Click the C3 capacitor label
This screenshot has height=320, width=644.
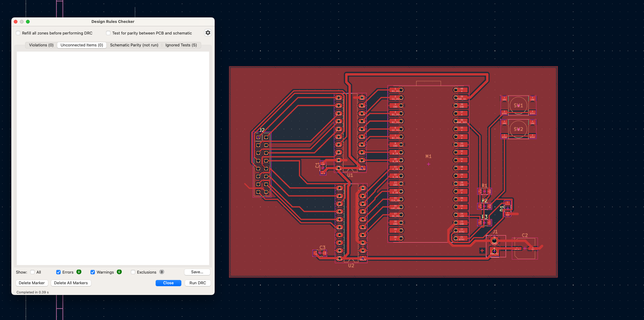pos(323,247)
